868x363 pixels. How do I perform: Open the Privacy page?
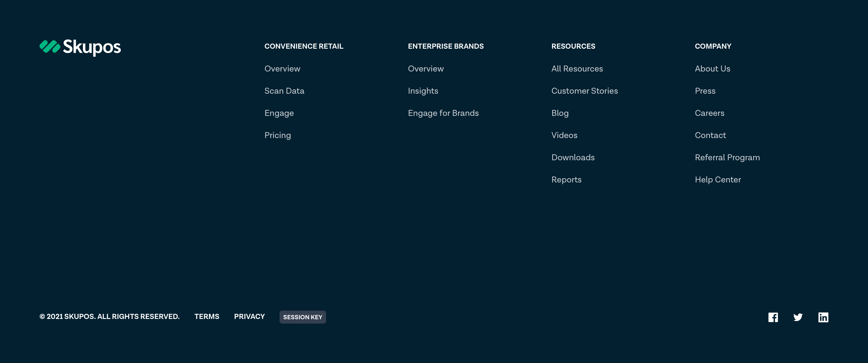249,316
